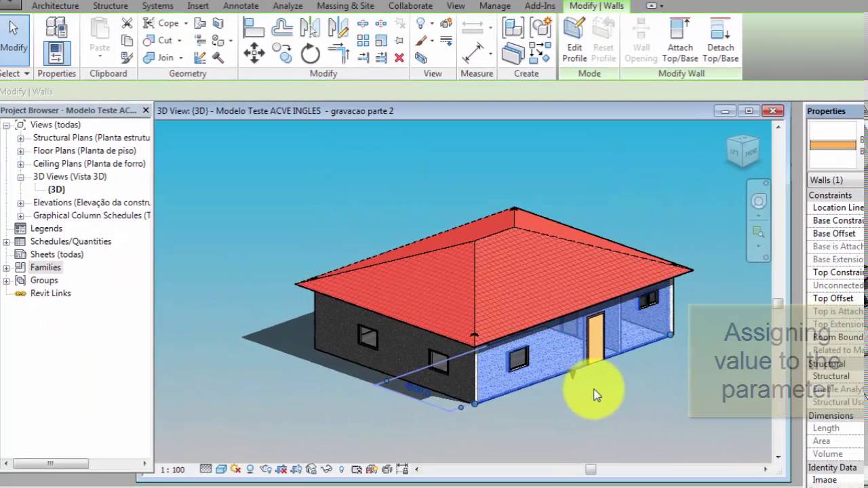This screenshot has height=488, width=868.
Task: Open the Structure ribbon tab
Action: pyautogui.click(x=110, y=5)
